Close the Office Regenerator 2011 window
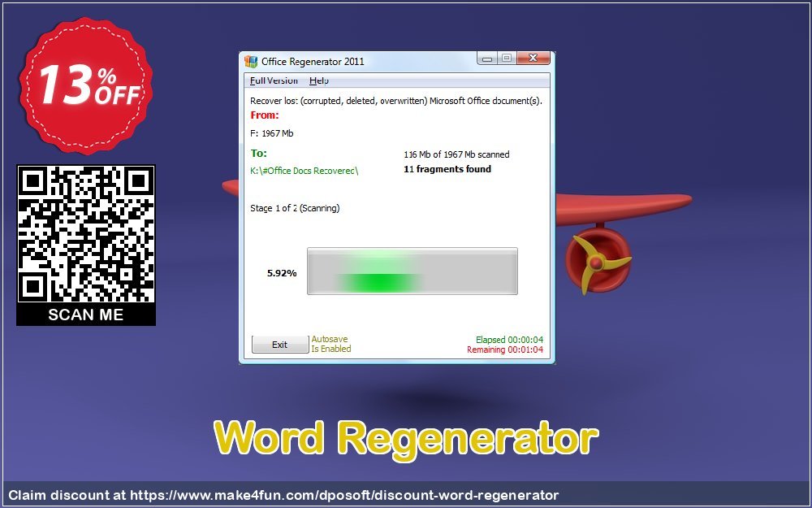This screenshot has height=508, width=812. [533, 58]
